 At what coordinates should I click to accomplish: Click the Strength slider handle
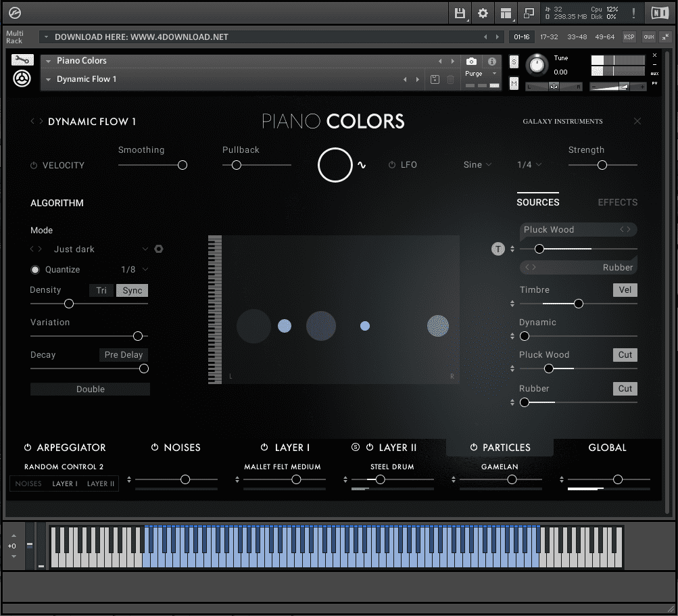click(602, 165)
